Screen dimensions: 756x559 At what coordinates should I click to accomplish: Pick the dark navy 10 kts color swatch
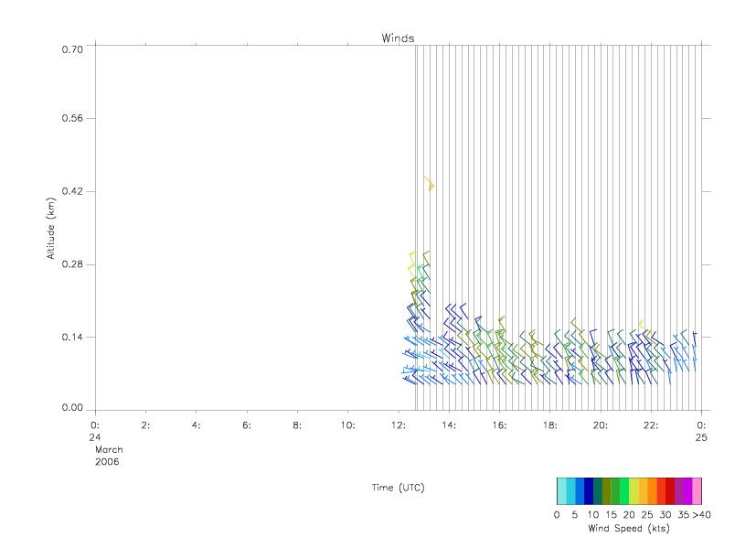pyautogui.click(x=589, y=491)
